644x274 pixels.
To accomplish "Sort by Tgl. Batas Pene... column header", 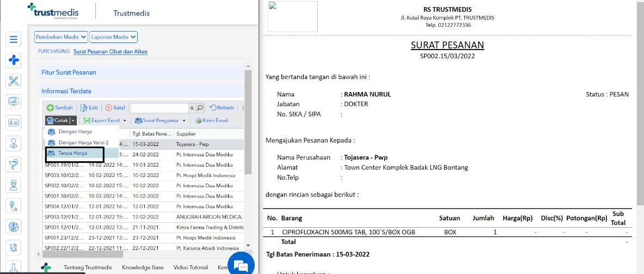I will click(x=151, y=134).
